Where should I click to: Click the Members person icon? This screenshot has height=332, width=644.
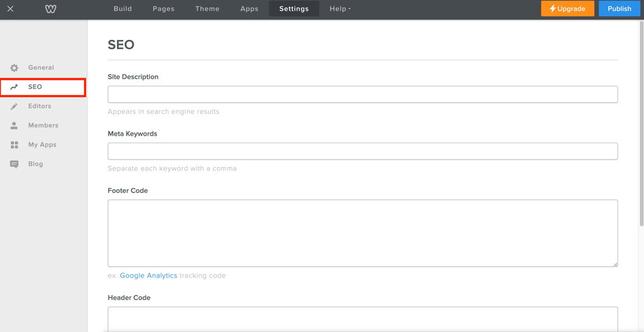[x=14, y=126]
